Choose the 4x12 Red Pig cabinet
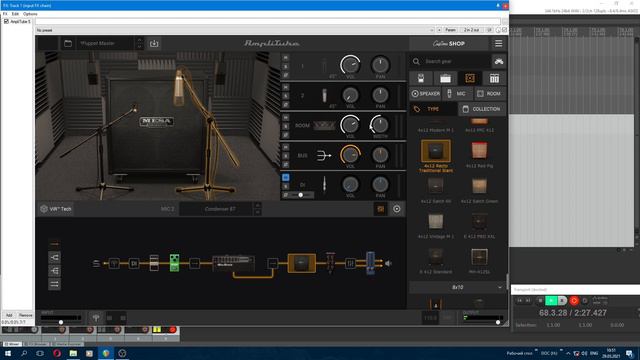This screenshot has width=640, height=360. (x=479, y=154)
